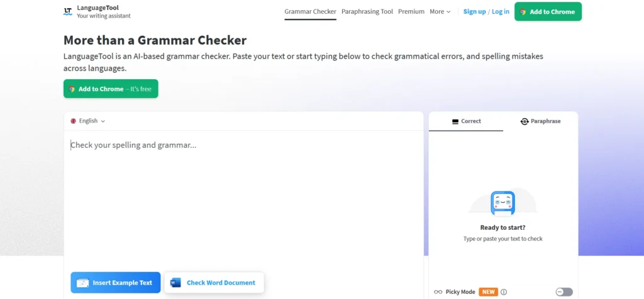The height and width of the screenshot is (299, 644).
Task: Open the English language dropdown
Action: pyautogui.click(x=88, y=121)
